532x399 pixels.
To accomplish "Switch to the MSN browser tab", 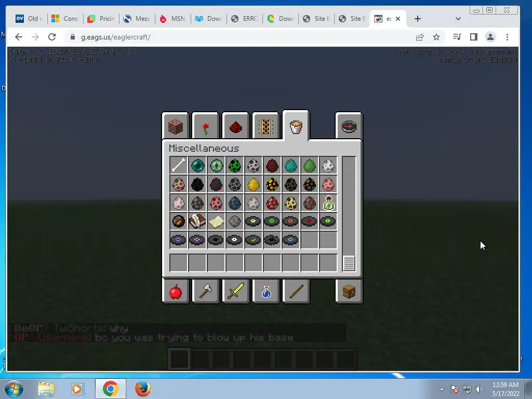I will click(x=172, y=19).
